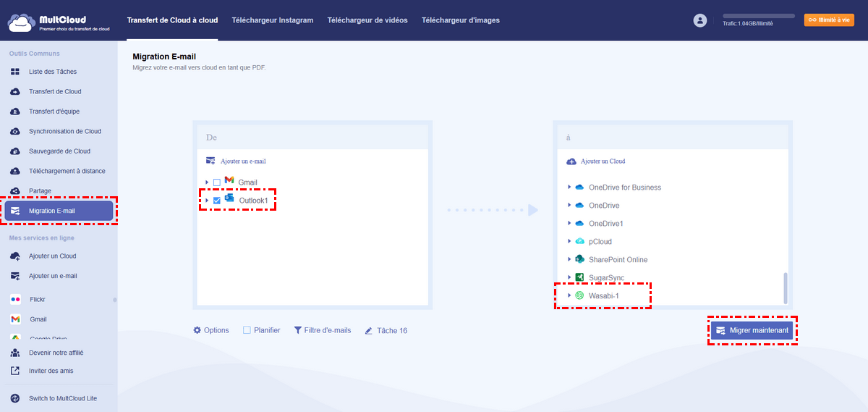The height and width of the screenshot is (412, 868).
Task: Expand the SharePoint Online node
Action: coord(569,259)
